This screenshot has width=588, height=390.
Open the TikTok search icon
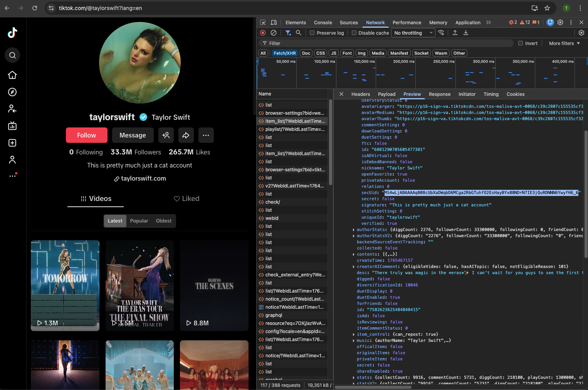(12, 55)
